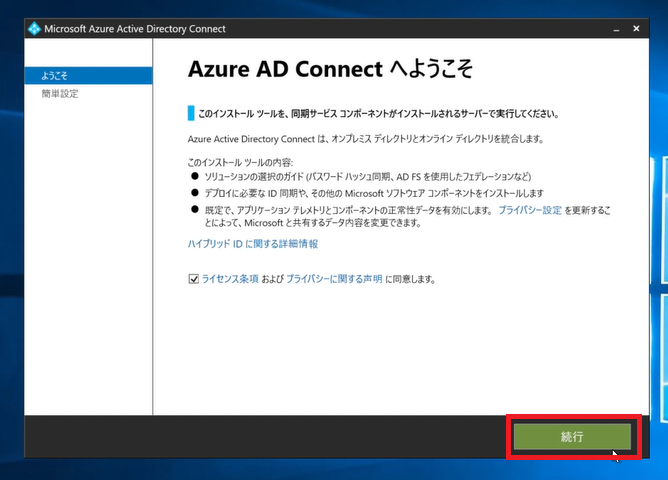The width and height of the screenshot is (668, 480).
Task: Close the Azure AD Connect window
Action: [636, 29]
